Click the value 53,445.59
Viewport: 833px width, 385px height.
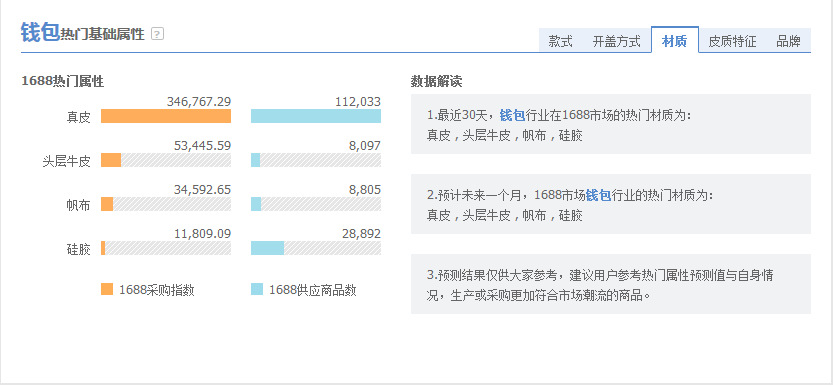[x=202, y=146]
